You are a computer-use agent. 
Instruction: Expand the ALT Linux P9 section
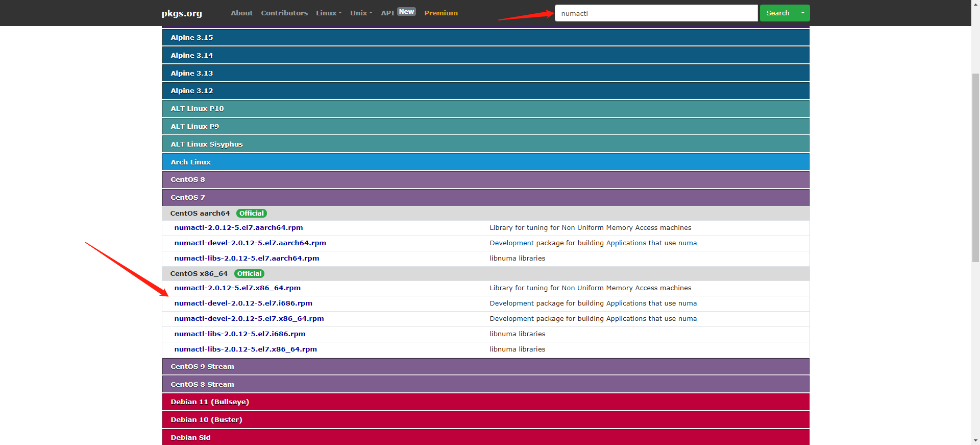(485, 126)
